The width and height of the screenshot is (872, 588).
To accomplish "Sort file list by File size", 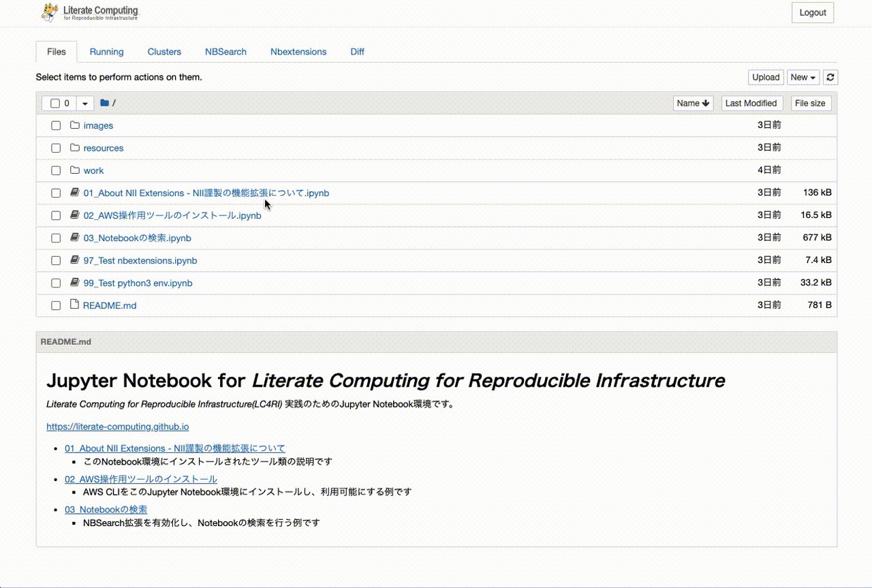I will (x=810, y=103).
